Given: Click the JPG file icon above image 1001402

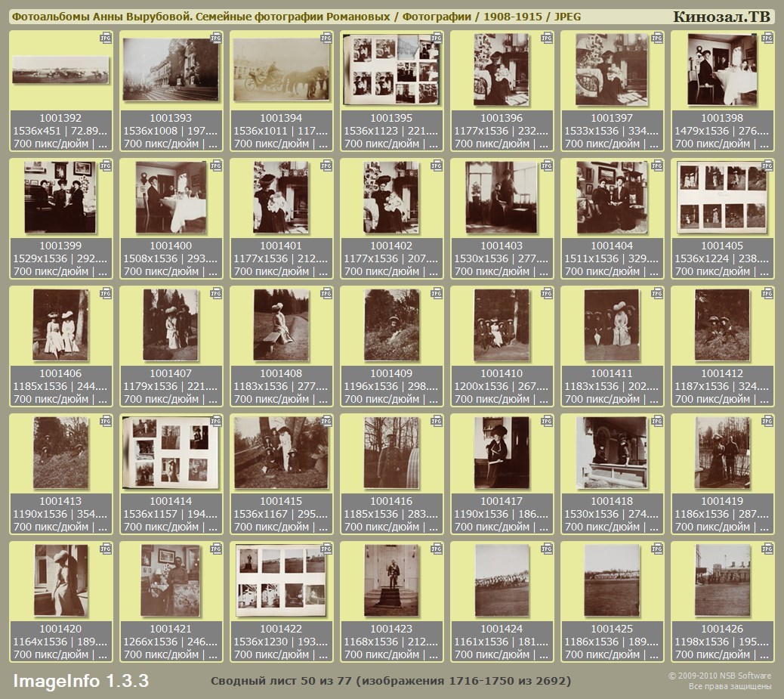Looking at the screenshot, I should 437,165.
